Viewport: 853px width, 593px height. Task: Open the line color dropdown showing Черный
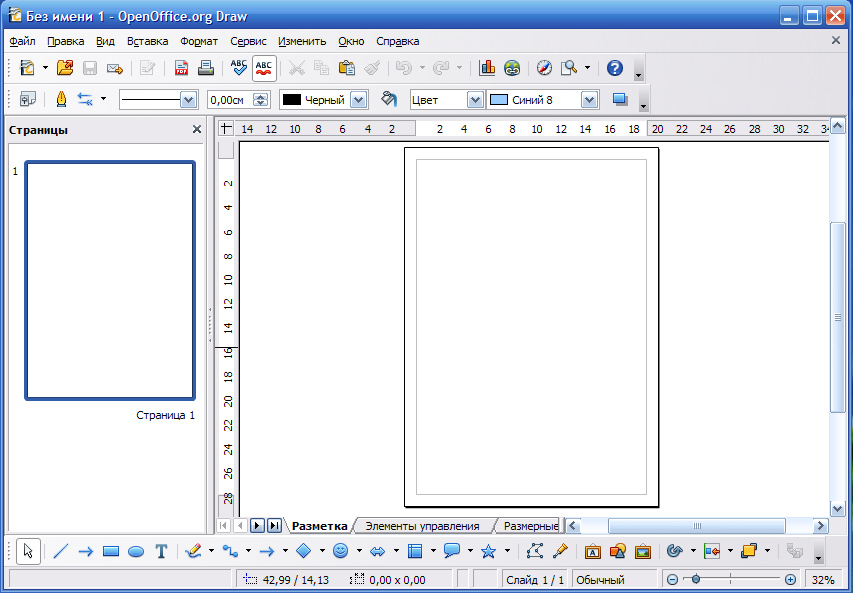click(x=359, y=100)
